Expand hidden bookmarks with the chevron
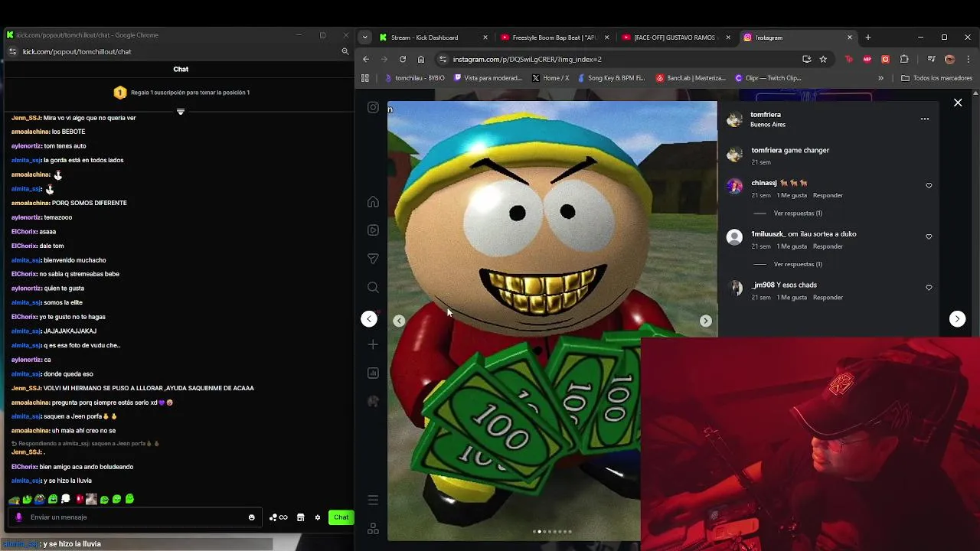980x551 pixels. click(x=880, y=78)
